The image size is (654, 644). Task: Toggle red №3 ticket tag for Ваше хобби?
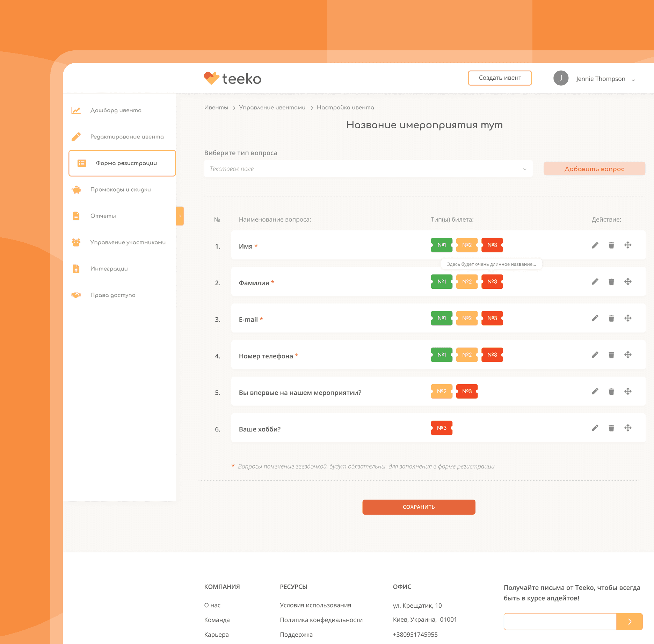pyautogui.click(x=442, y=428)
